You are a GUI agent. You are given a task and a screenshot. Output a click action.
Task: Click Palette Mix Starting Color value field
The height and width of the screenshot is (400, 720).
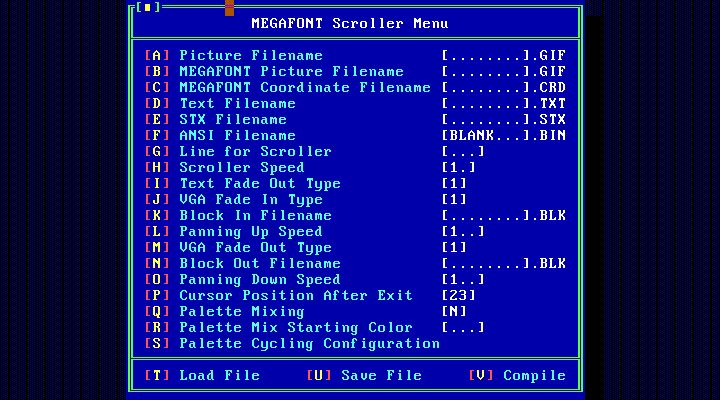coord(463,327)
